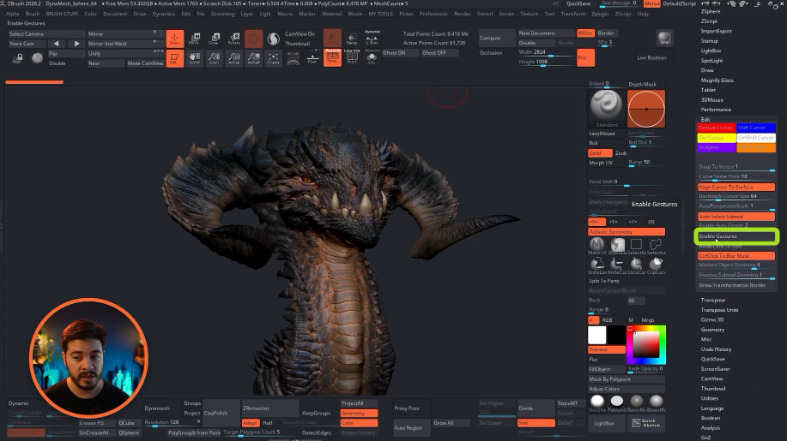Click the Depth Mask circle preview
This screenshot has width=787, height=441.
click(x=646, y=109)
